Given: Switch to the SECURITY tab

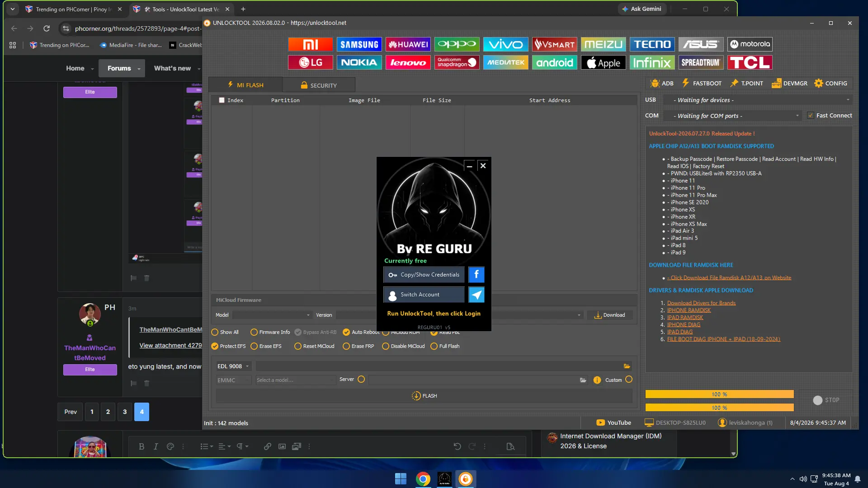Looking at the screenshot, I should point(319,85).
